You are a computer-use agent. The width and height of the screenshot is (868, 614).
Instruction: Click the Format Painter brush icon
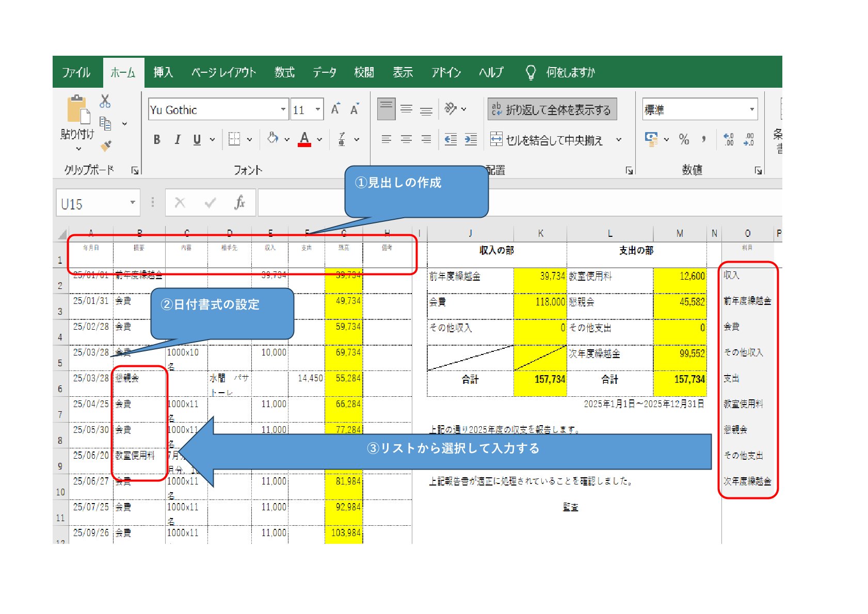pos(106,147)
